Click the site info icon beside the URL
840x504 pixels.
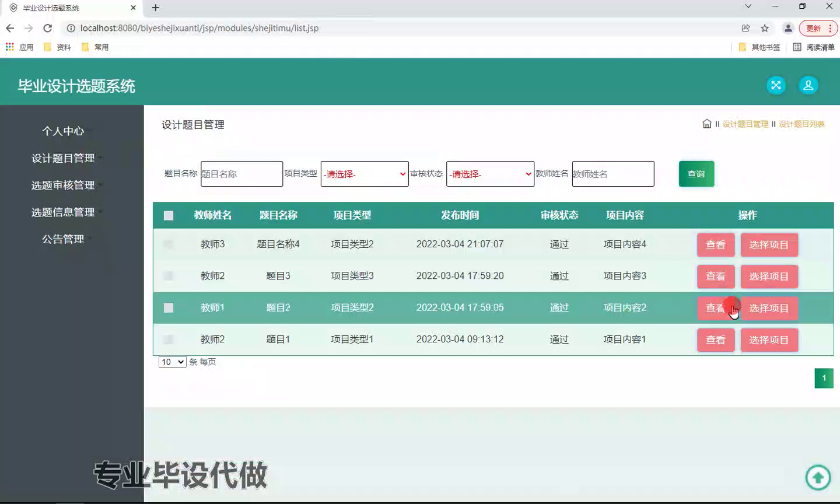[71, 28]
